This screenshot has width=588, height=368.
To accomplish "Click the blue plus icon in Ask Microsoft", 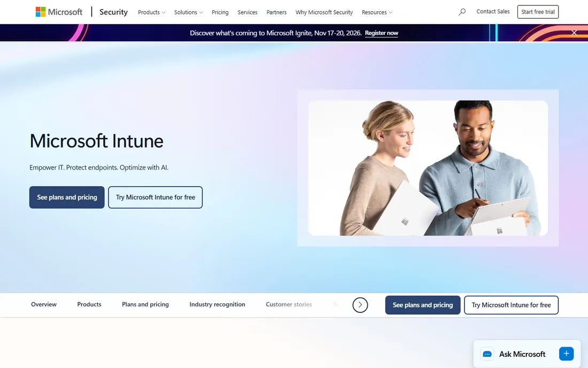I will pyautogui.click(x=566, y=354).
